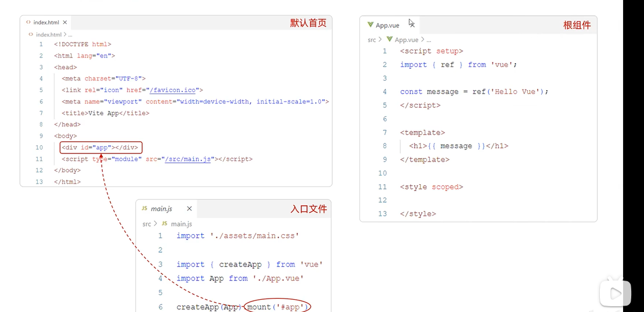Click the viewport meta tag line
The image size is (644, 312).
(x=196, y=102)
